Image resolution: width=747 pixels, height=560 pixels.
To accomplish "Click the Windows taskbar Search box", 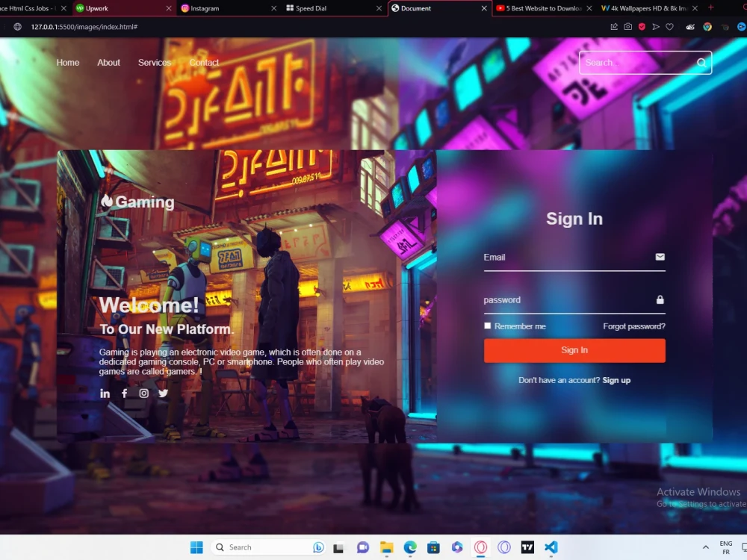I will 268,547.
